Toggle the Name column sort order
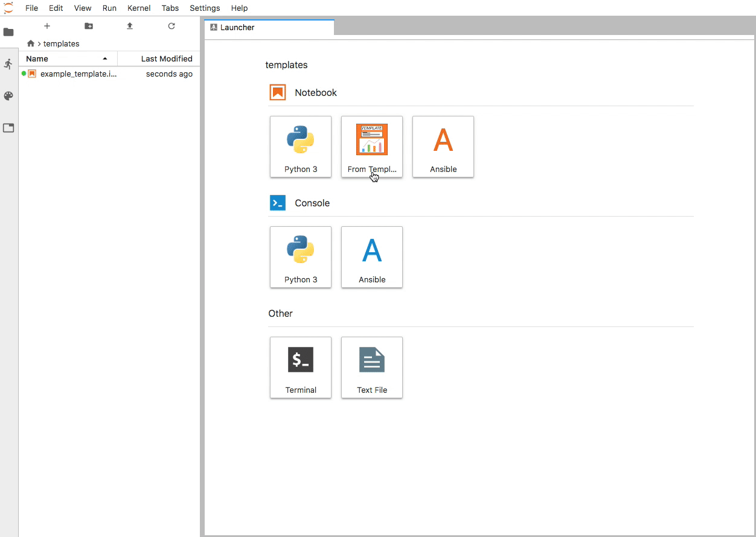This screenshot has height=537, width=756. (x=36, y=59)
